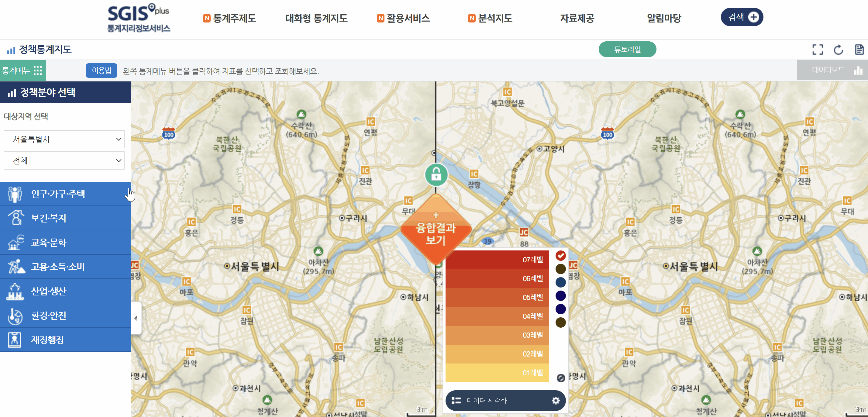868x417 pixels.
Task: Open the 전체 district dropdown
Action: coord(64,160)
